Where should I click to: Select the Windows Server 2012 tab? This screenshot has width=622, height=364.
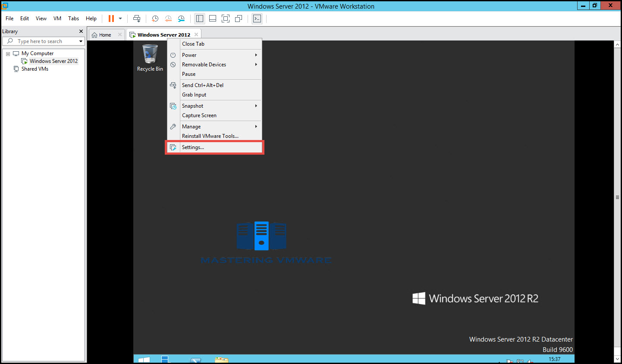pyautogui.click(x=164, y=35)
